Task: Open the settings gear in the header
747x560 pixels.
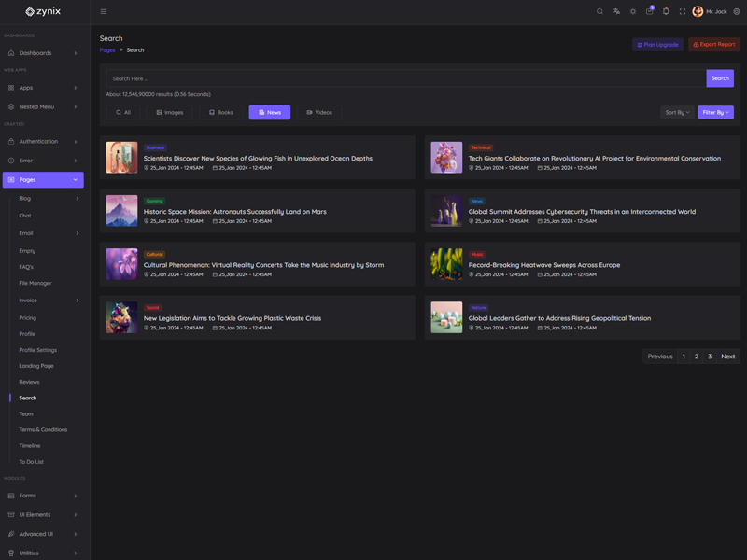Action: [736, 12]
